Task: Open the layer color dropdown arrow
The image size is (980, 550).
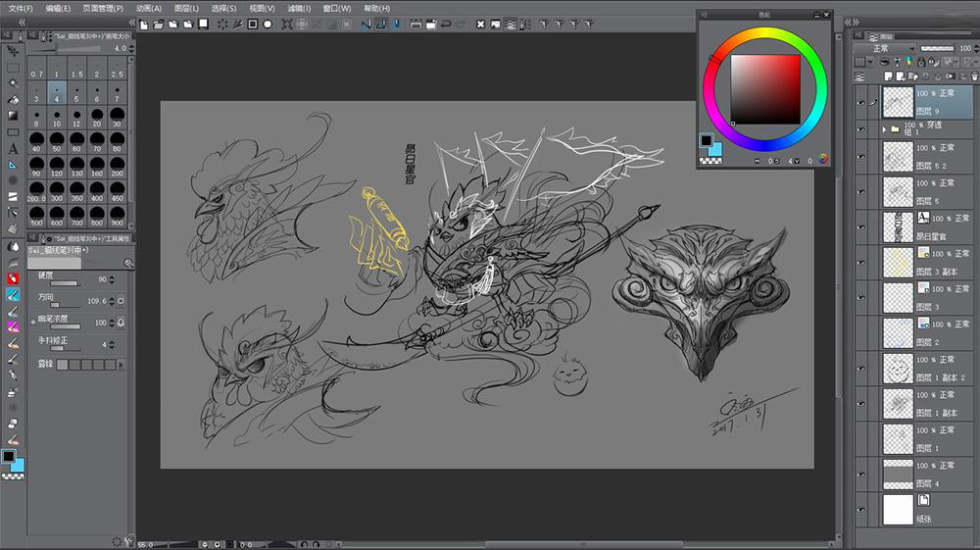Action: pos(870,62)
